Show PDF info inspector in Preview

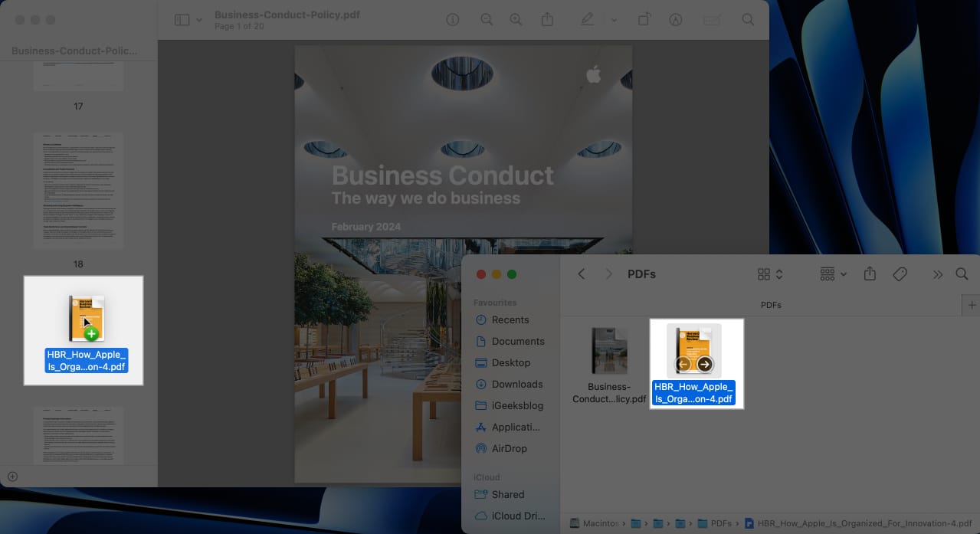point(453,21)
